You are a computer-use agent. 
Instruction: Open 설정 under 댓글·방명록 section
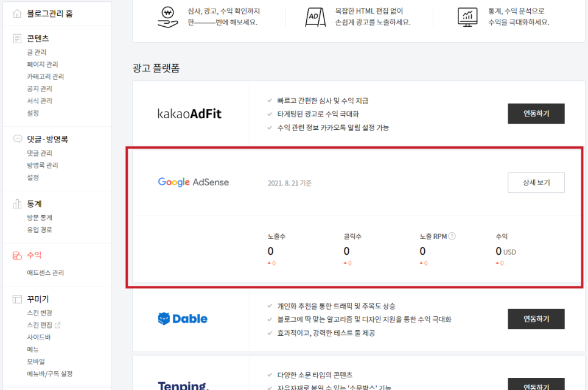(33, 177)
